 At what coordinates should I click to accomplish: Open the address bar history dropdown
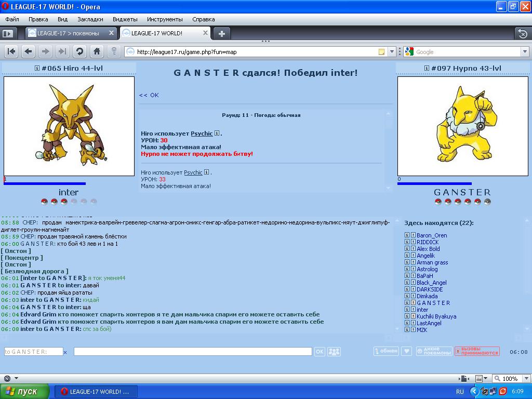click(x=392, y=52)
